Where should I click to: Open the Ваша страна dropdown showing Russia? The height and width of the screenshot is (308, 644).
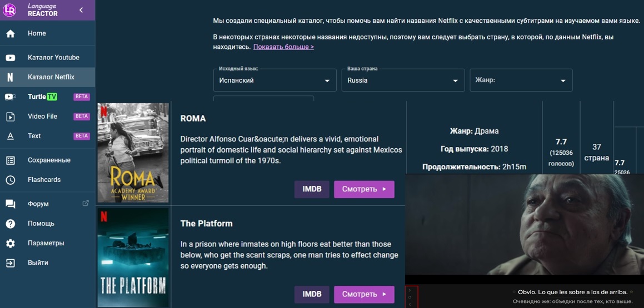pyautogui.click(x=403, y=80)
